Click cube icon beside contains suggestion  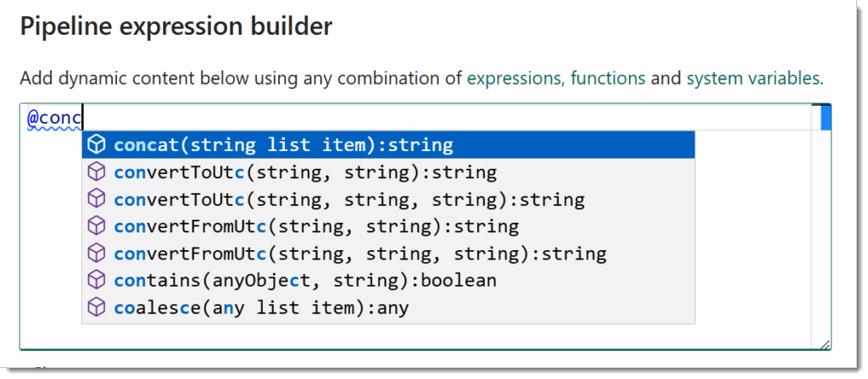click(97, 281)
